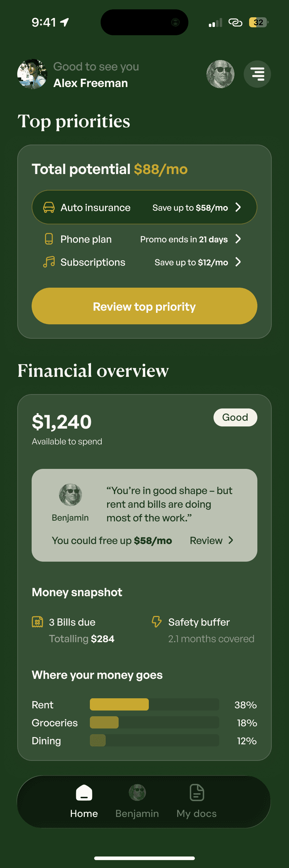Open the hamburger menu icon
289x868 pixels.
257,74
